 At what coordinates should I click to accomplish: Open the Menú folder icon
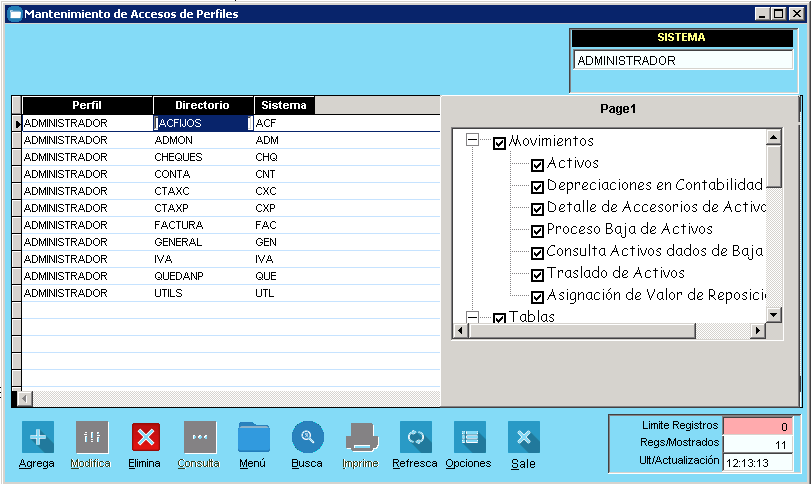coord(254,437)
